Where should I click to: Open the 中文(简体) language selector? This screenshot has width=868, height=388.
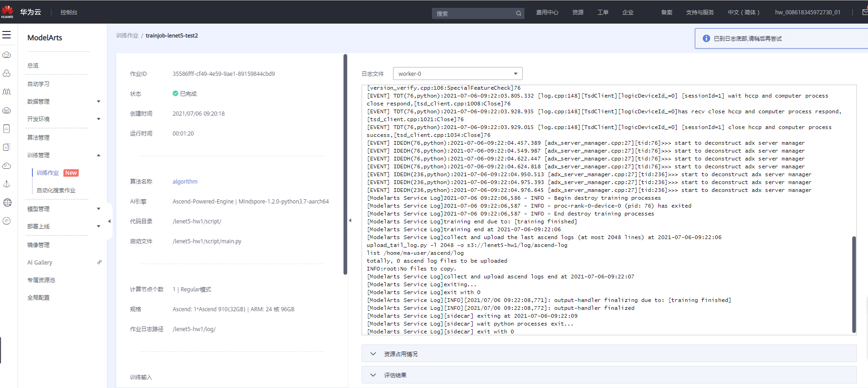[743, 12]
